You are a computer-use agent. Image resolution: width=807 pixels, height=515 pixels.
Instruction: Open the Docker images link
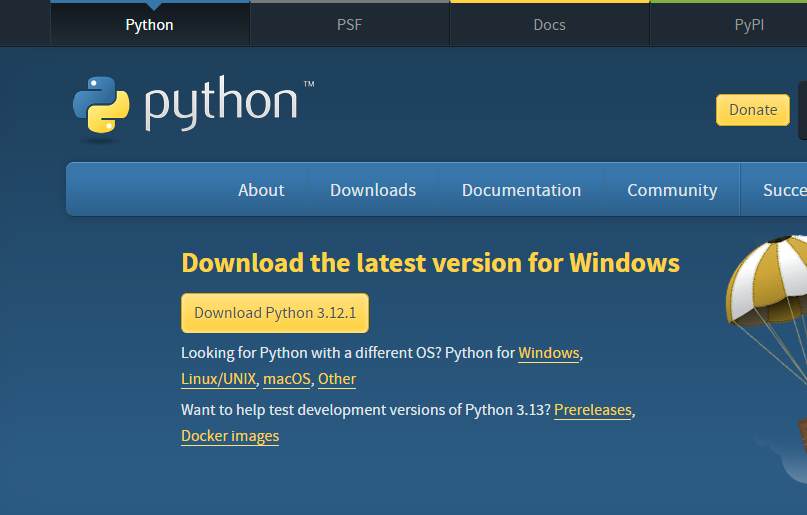230,436
